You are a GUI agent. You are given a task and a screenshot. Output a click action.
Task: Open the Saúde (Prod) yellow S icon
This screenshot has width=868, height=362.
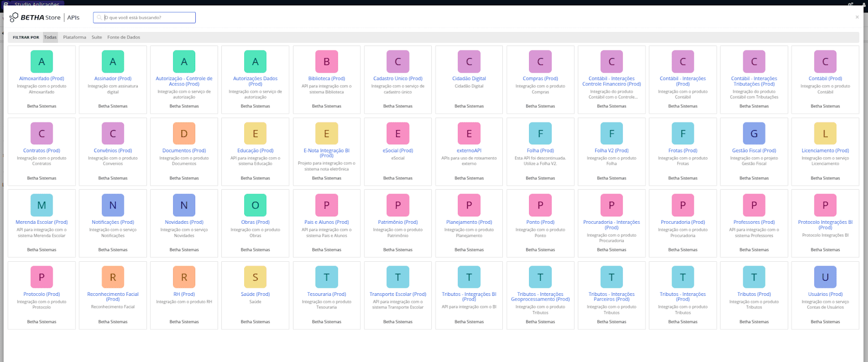[255, 277]
